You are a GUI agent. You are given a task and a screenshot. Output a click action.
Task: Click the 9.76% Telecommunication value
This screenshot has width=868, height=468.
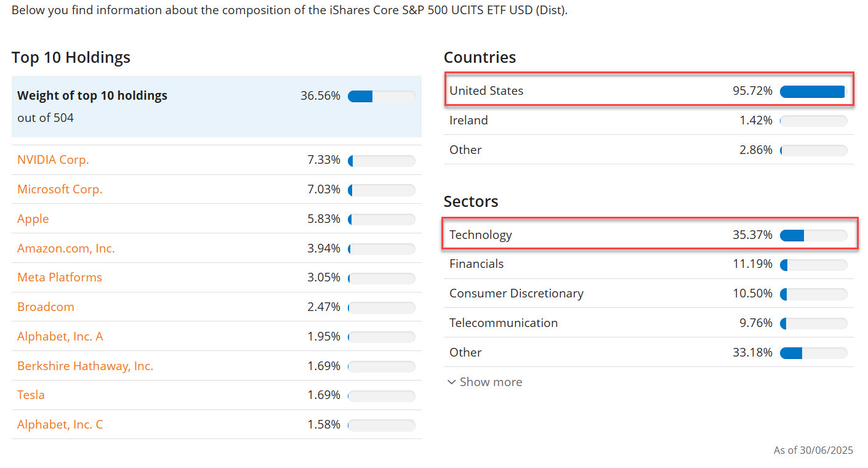(756, 323)
